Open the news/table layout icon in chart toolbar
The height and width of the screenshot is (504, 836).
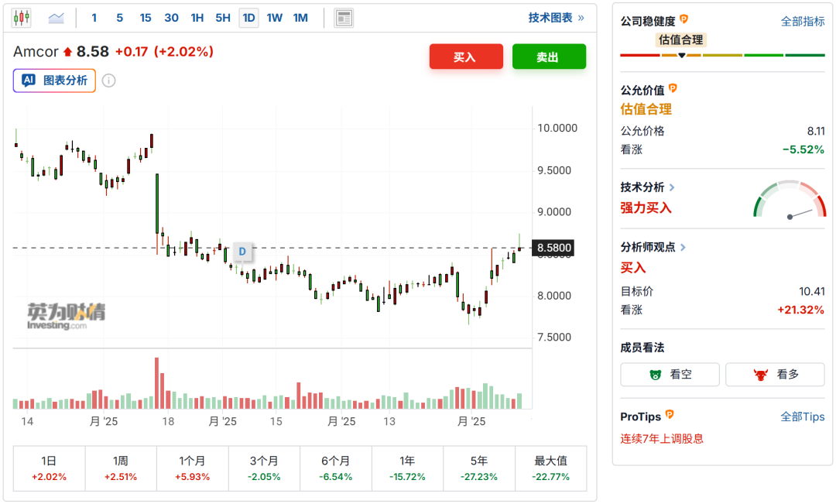click(x=344, y=18)
